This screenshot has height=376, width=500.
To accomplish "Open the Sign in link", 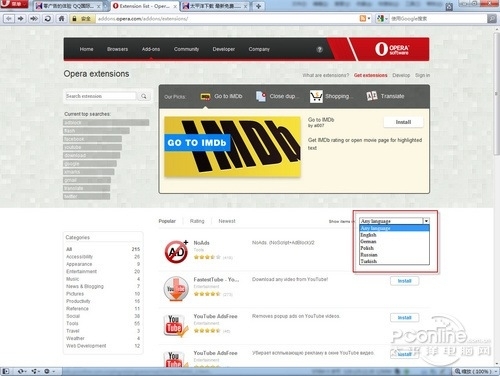I will click(422, 75).
